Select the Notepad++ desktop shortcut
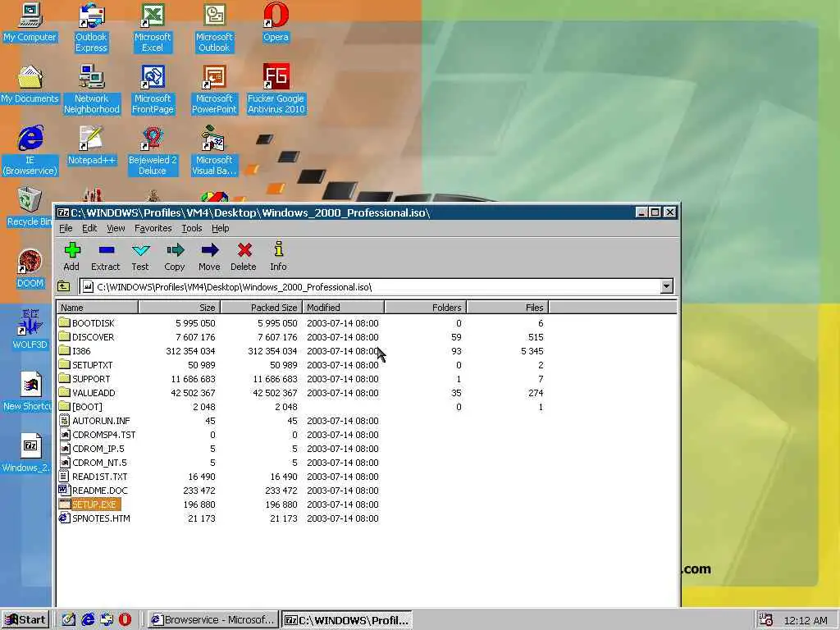Screen dimensions: 840x630 [92, 146]
